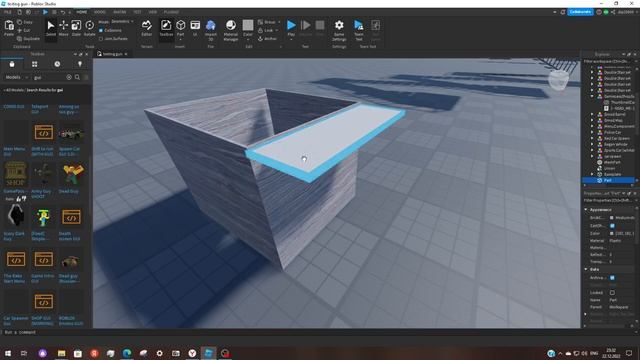Click the Lock tool button
Screen dimensions: 640x360
[x=266, y=30]
